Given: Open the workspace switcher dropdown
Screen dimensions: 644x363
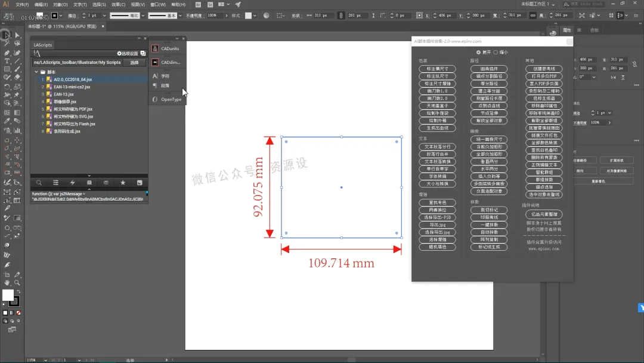Looking at the screenshot, I should coord(538,4).
